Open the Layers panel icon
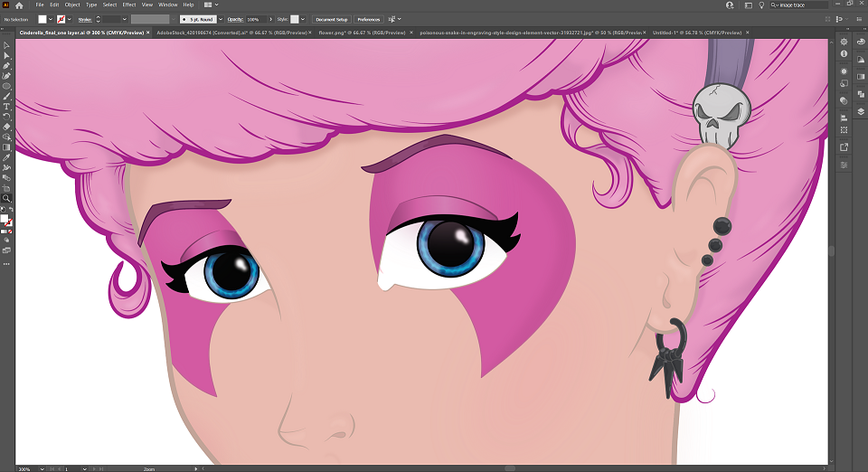Screen dimensions: 868x472 tap(861, 111)
